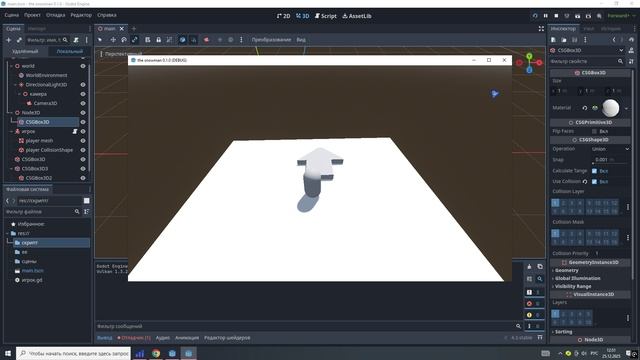This screenshot has width=640, height=360.
Task: Open the Аудио bottom panel
Action: (x=163, y=338)
